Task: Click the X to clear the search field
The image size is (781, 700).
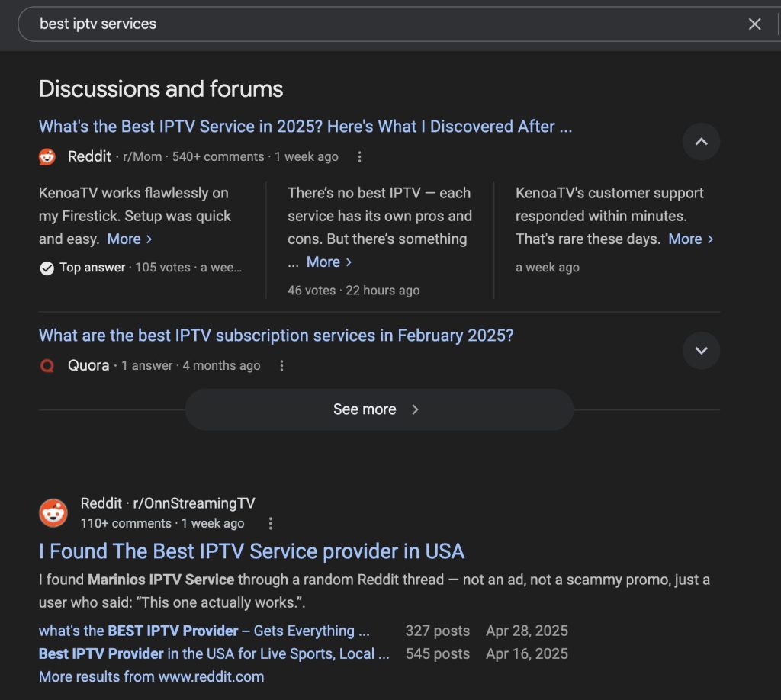Action: [x=754, y=24]
